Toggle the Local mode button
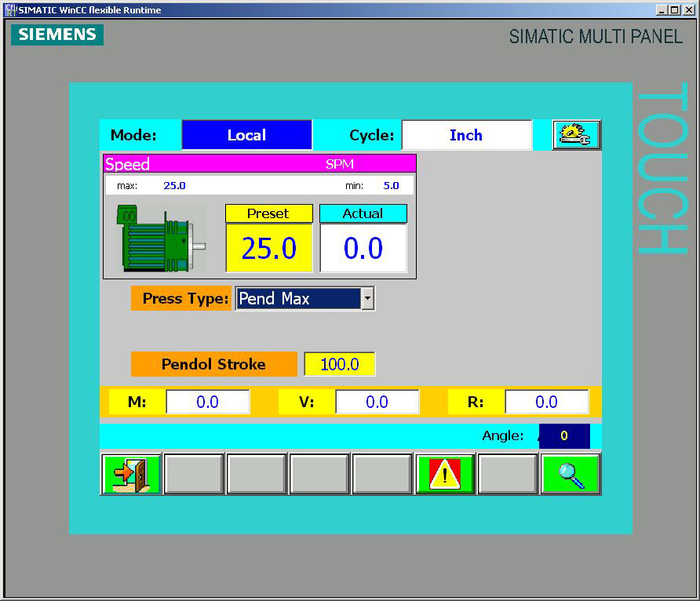 pyautogui.click(x=247, y=135)
